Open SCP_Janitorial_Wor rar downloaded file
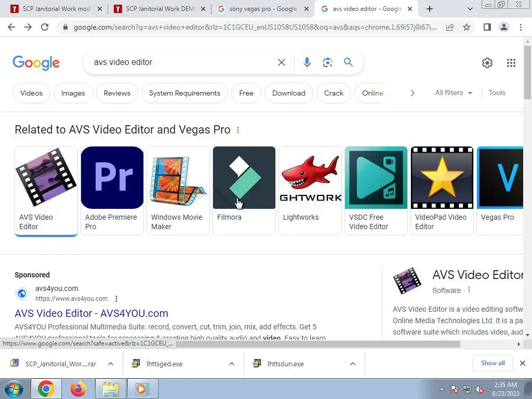Screen dimensions: 532x399 pos(54,364)
